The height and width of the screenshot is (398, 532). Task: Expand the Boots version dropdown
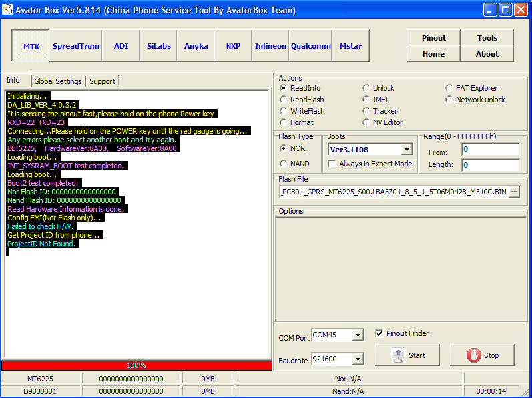click(x=407, y=150)
